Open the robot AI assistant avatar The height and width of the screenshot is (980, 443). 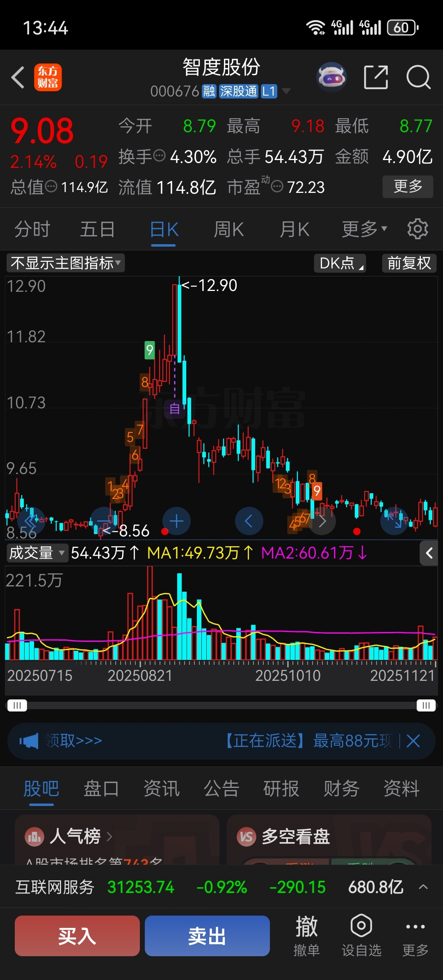point(331,77)
